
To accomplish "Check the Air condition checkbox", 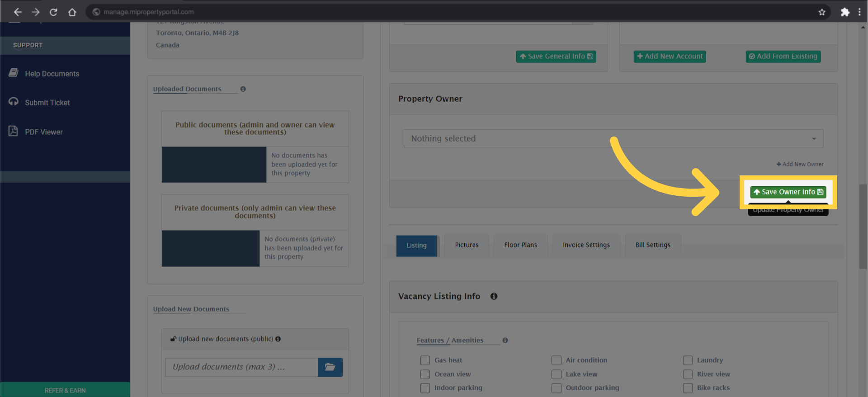I will click(x=557, y=360).
